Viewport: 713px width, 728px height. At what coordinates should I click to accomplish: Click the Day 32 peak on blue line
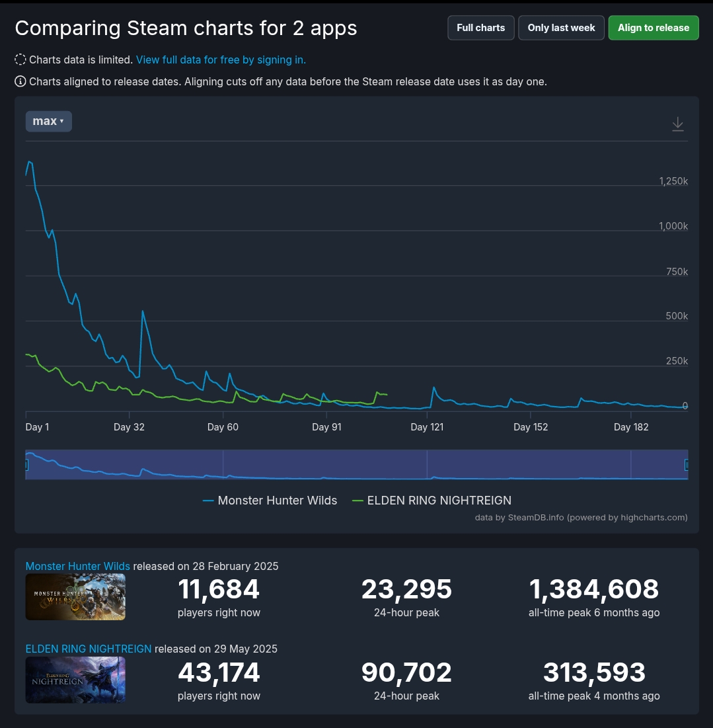coord(143,311)
